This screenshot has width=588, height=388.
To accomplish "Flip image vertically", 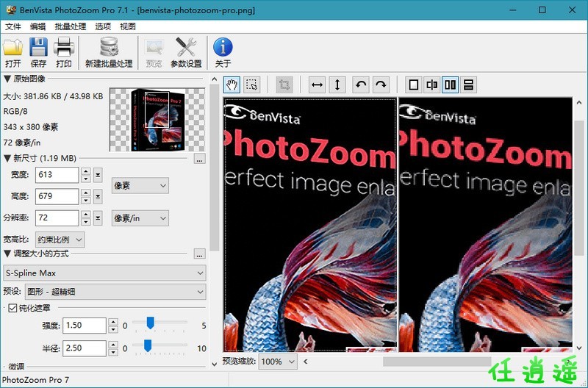I will tap(337, 85).
